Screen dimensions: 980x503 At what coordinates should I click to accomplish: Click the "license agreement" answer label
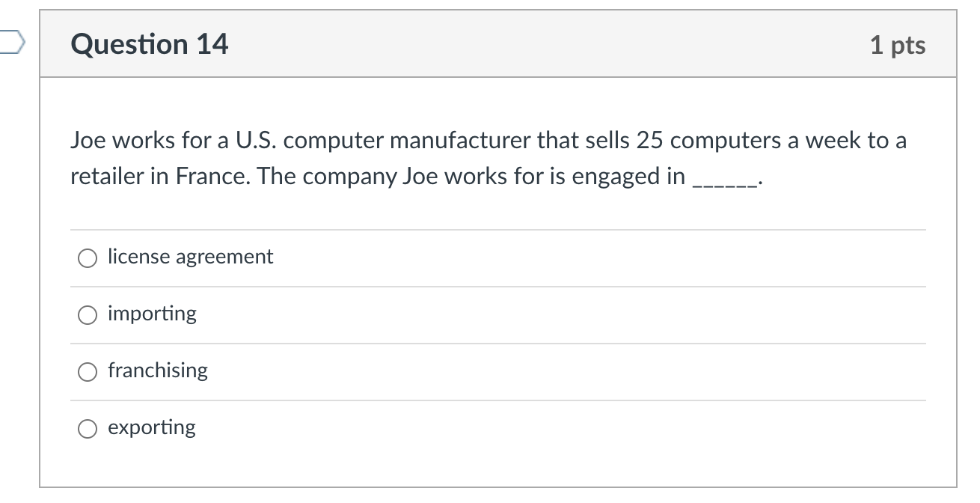tap(190, 257)
